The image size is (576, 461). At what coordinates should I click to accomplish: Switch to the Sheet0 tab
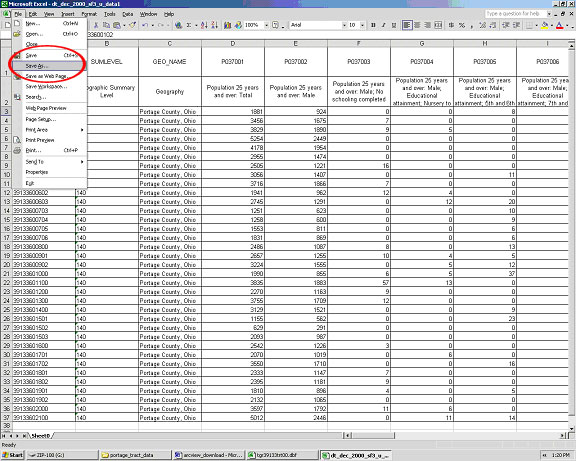pyautogui.click(x=40, y=436)
